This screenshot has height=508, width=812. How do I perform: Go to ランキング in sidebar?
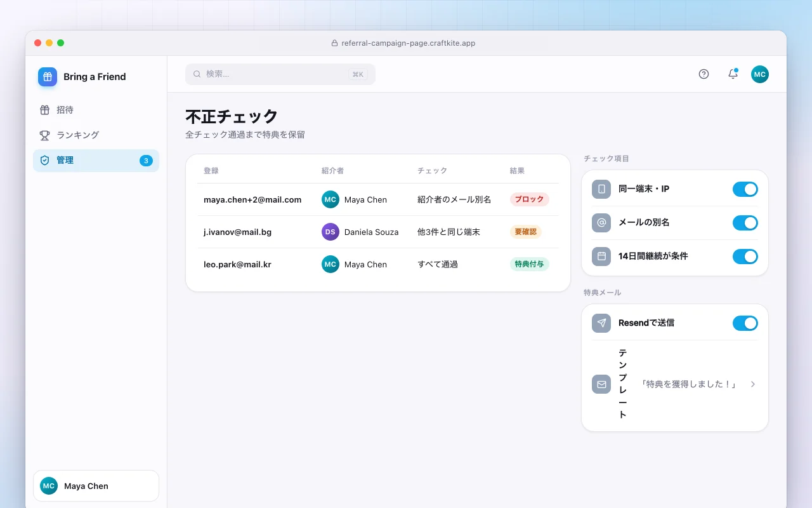(96, 135)
